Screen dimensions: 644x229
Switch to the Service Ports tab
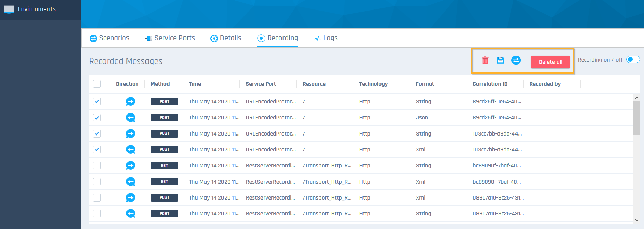pos(170,38)
